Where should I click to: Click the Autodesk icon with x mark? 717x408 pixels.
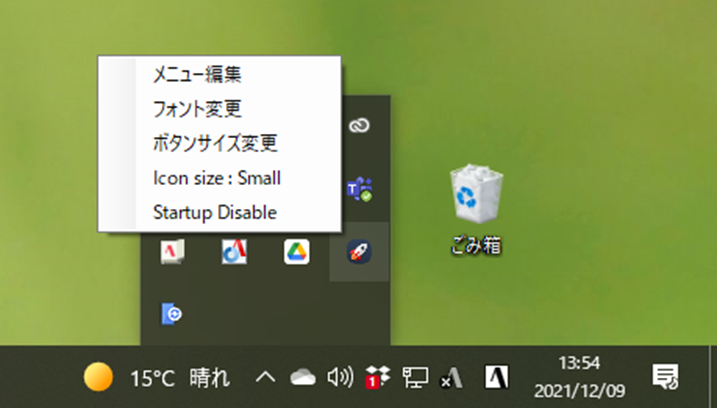tap(452, 378)
